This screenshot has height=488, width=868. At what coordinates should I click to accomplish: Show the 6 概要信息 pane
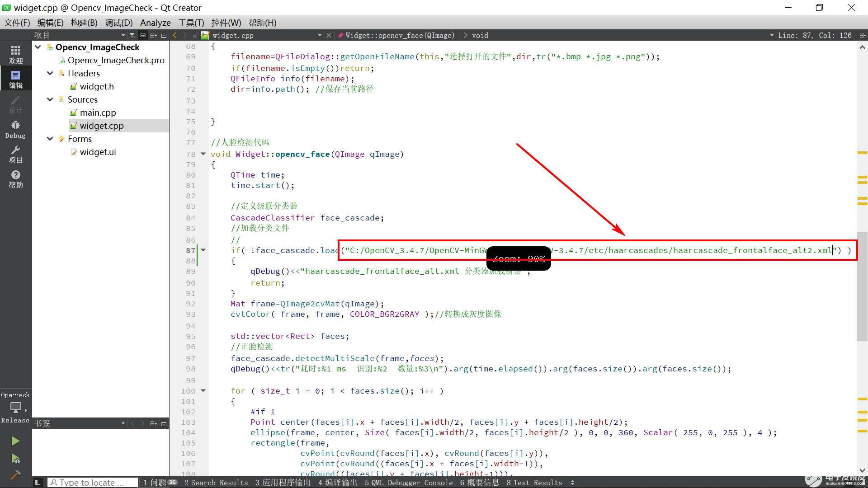[x=480, y=483]
